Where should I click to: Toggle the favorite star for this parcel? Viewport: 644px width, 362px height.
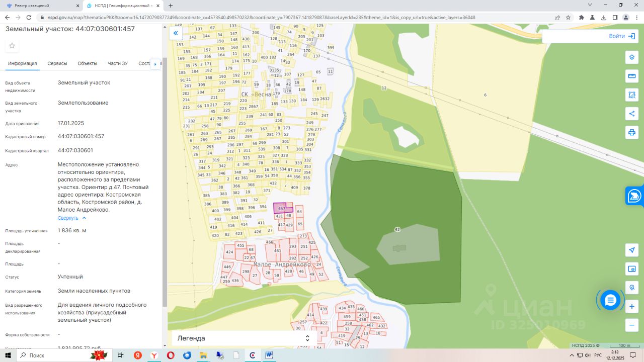pos(12,46)
